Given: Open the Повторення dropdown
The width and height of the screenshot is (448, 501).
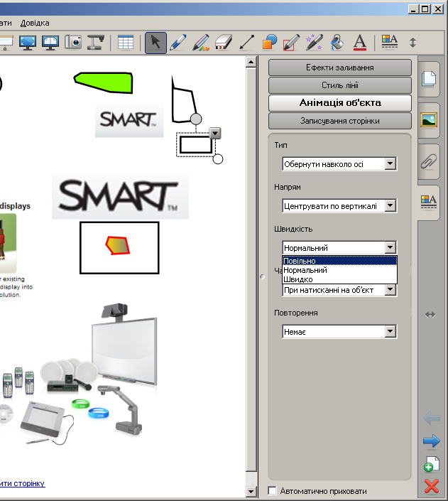Looking at the screenshot, I should pos(390,332).
